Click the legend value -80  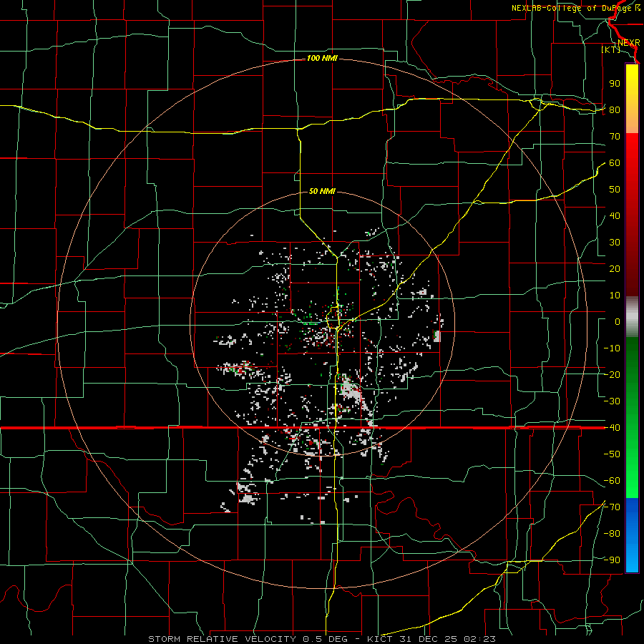point(612,534)
